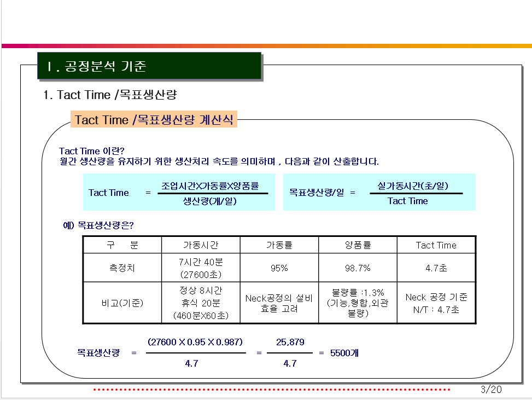Click the numerator '조업시간X가동률X양품률'
This screenshot has height=400, width=532.
click(x=210, y=185)
